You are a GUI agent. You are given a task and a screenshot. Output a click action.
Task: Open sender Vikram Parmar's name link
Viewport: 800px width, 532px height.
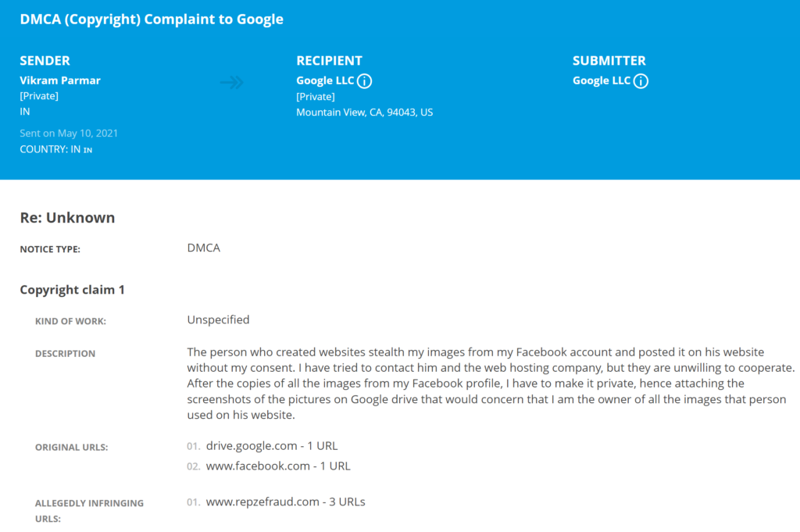pyautogui.click(x=60, y=80)
